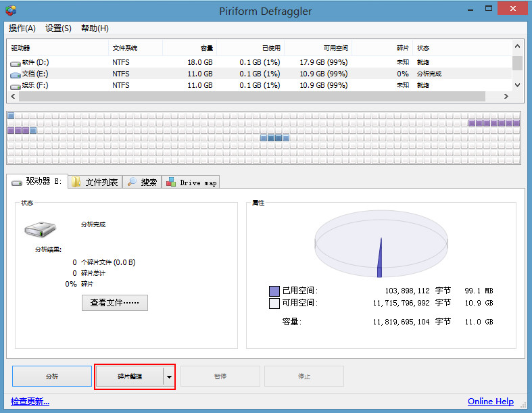This screenshot has width=532, height=413.
Task: Click the 0% fragmentation cell for E:
Action: pos(402,74)
